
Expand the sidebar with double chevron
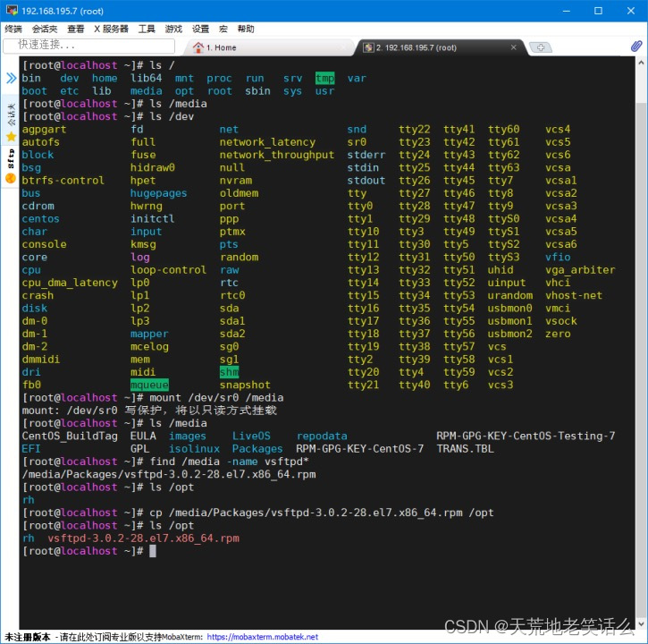(x=11, y=78)
